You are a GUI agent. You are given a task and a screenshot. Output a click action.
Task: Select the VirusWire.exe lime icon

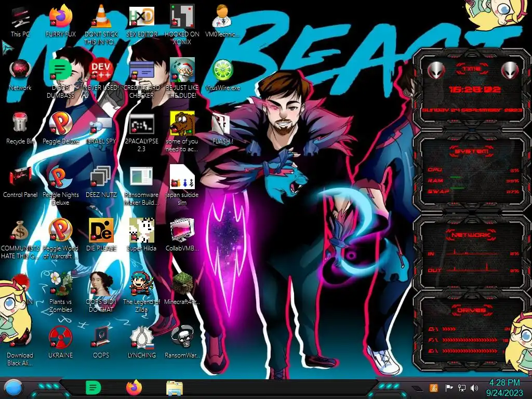[x=222, y=75]
